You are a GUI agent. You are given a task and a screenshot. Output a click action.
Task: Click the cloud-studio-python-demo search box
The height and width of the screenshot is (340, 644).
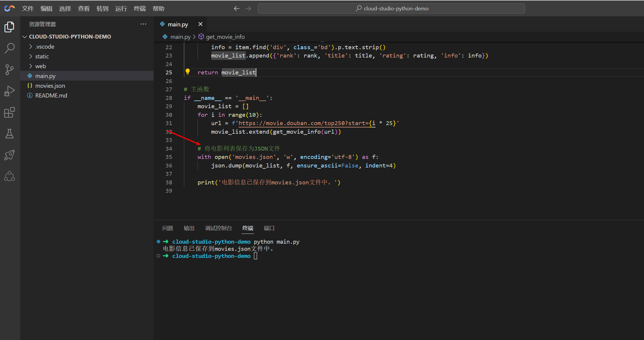391,9
